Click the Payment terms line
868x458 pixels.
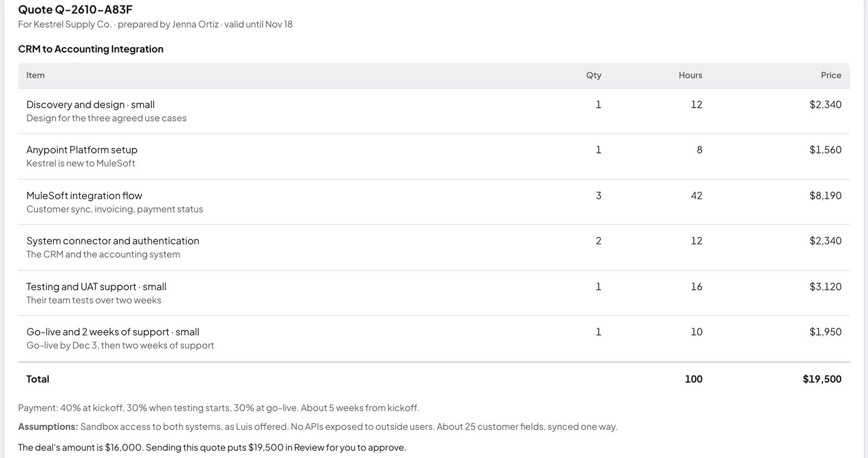pos(219,408)
